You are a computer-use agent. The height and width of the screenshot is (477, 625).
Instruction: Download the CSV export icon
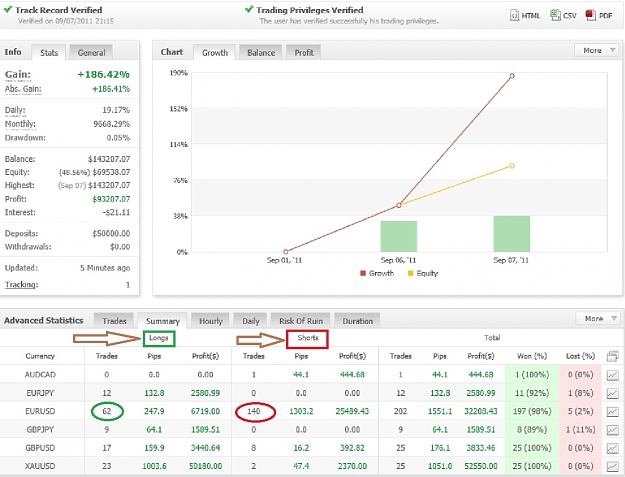(555, 15)
